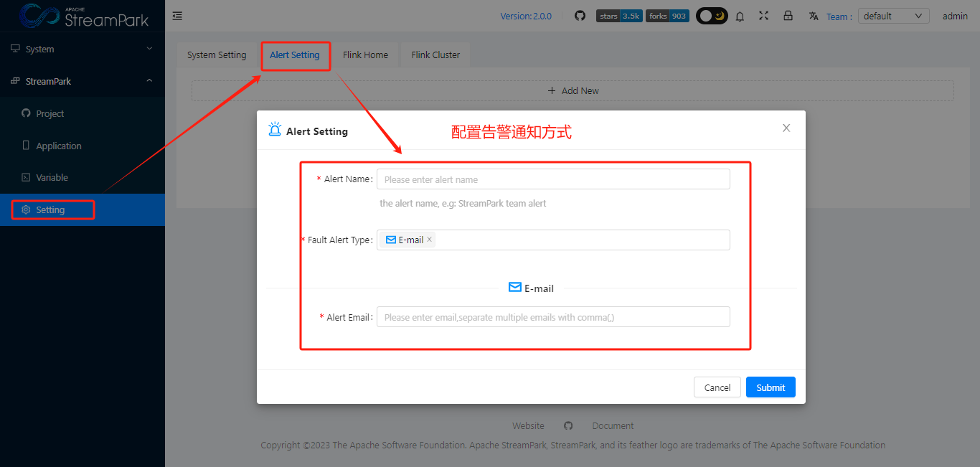Open the language translation icon
The height and width of the screenshot is (467, 980).
(814, 16)
